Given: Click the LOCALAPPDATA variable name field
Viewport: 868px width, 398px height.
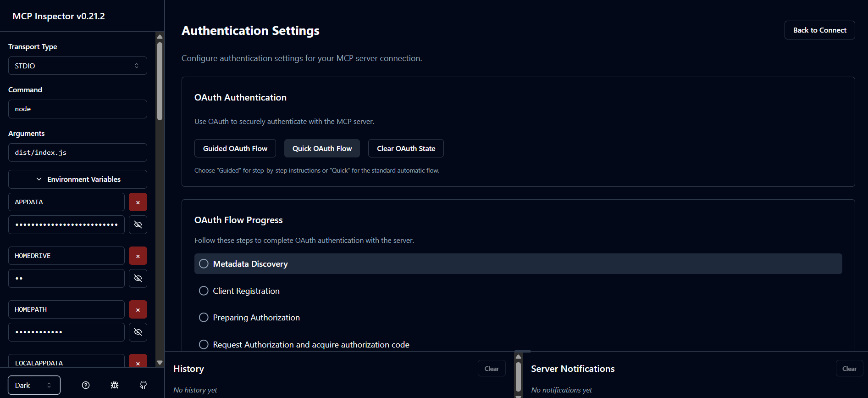Looking at the screenshot, I should 66,361.
